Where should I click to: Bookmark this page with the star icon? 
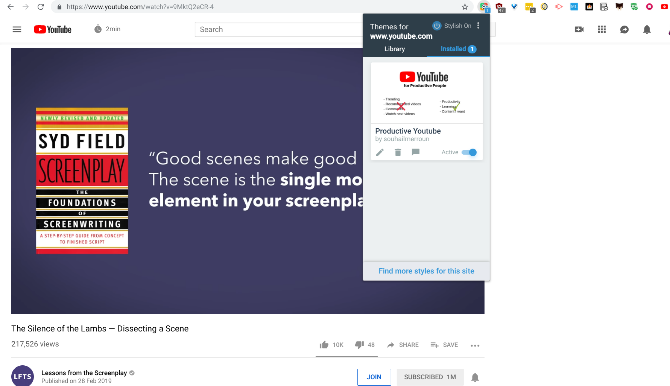click(x=465, y=7)
